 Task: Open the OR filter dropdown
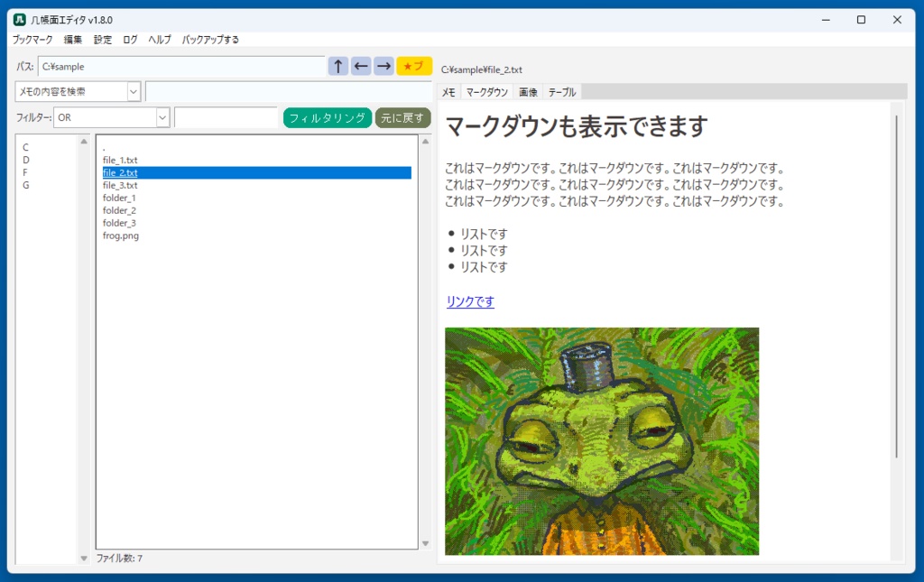click(161, 117)
